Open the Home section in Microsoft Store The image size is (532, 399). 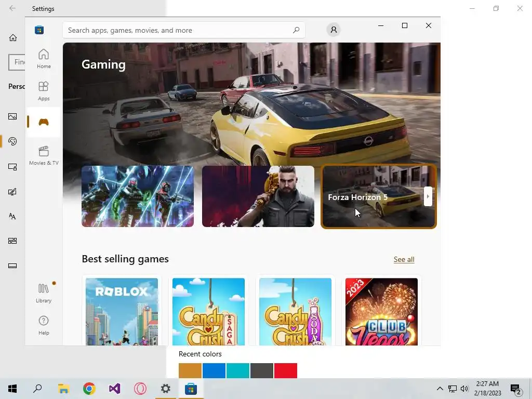(44, 59)
